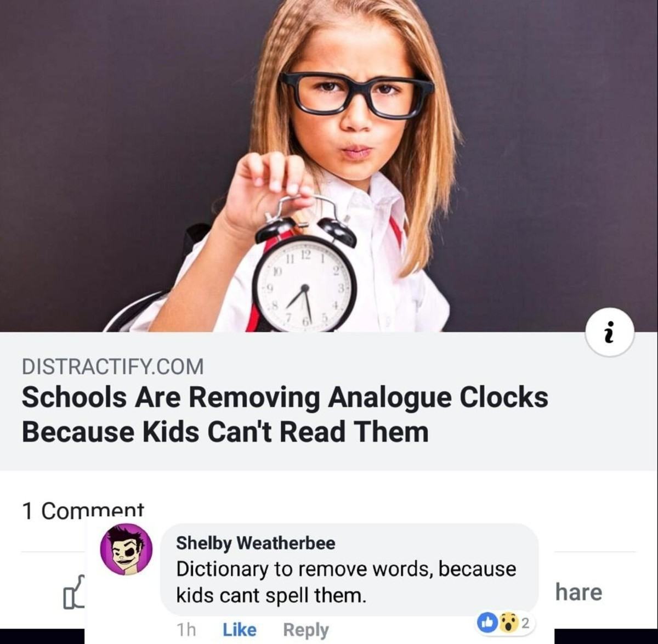Select Shelby Weatherbee's comment bubble
This screenshot has height=644, width=658.
point(349,569)
